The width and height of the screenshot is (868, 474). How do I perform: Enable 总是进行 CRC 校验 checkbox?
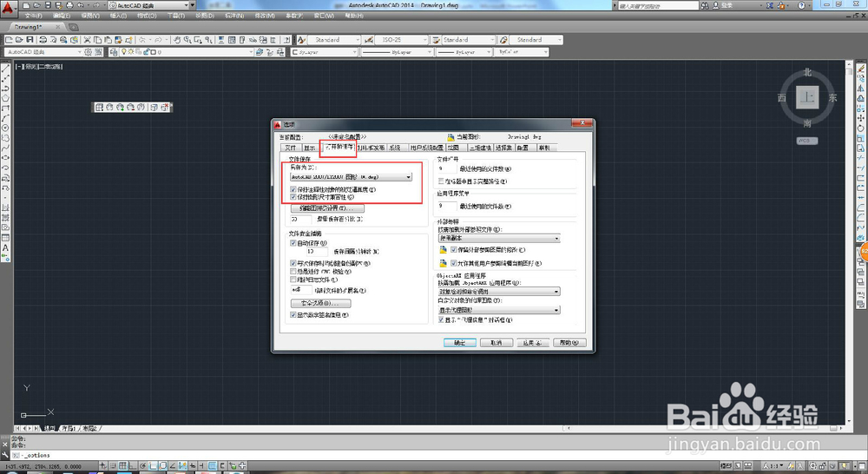point(293,272)
